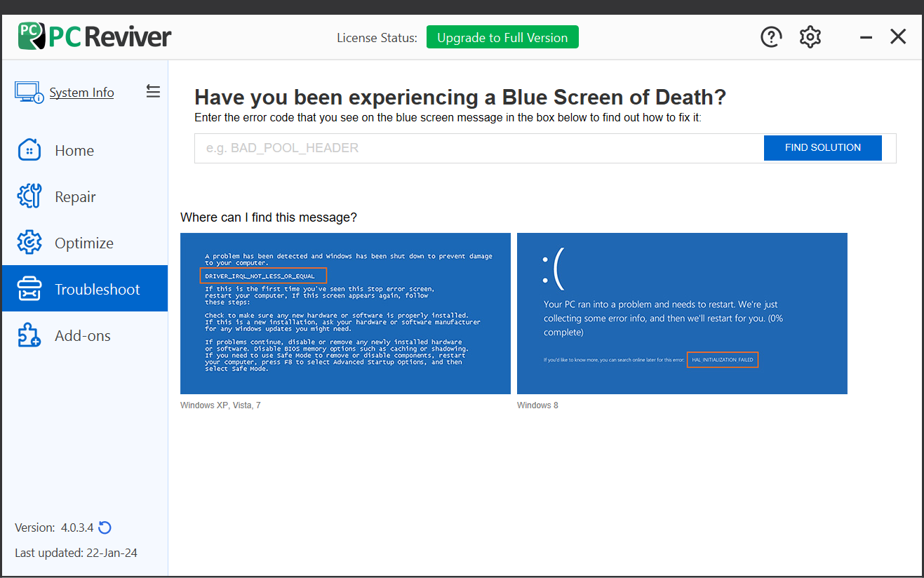Click the 'Windows 8' caption

coord(537,405)
